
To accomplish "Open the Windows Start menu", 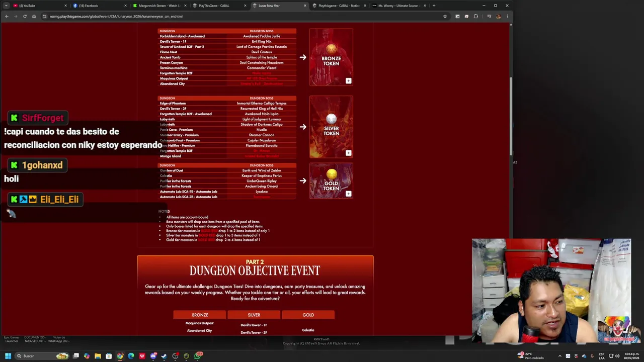I will pos(8,356).
